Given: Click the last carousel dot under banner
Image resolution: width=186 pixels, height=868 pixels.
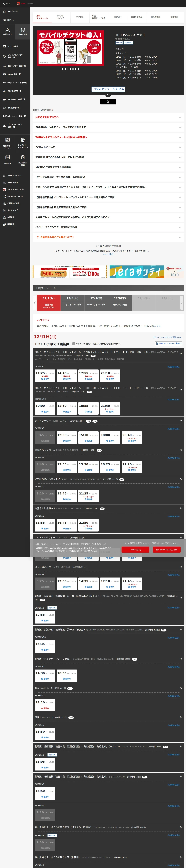Looking at the screenshot, I should pyautogui.click(x=78, y=69).
